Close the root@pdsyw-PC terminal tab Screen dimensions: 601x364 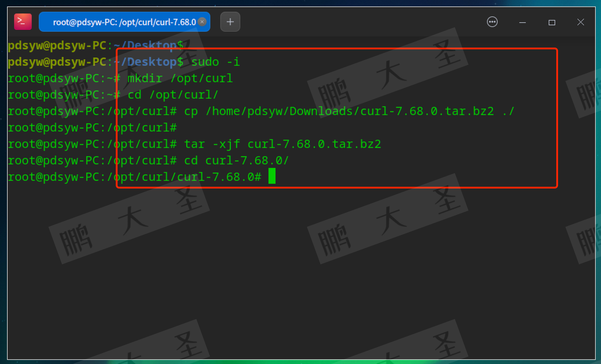click(x=202, y=22)
